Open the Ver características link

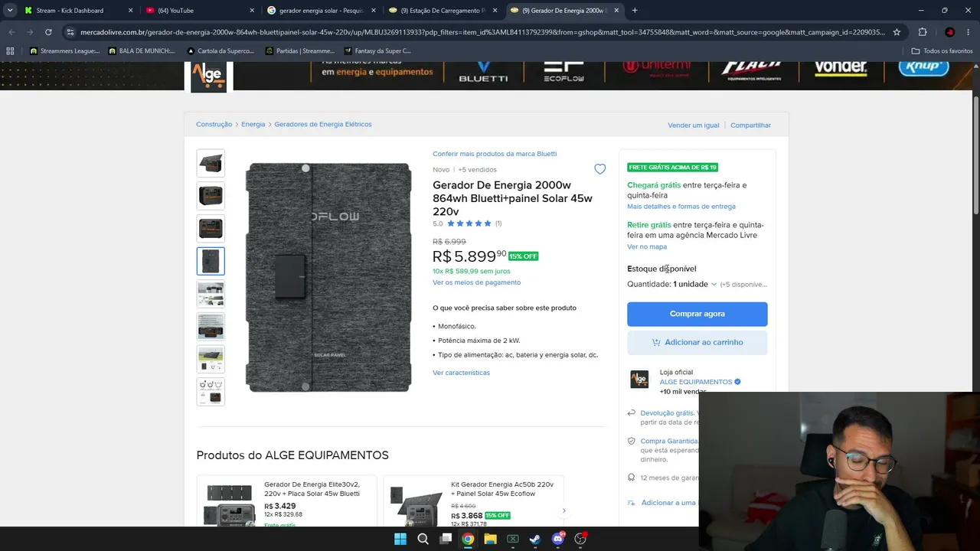[461, 373]
